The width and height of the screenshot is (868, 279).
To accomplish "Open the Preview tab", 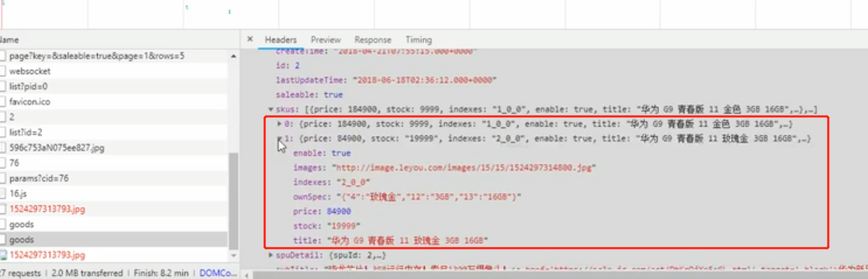I will pyautogui.click(x=326, y=40).
